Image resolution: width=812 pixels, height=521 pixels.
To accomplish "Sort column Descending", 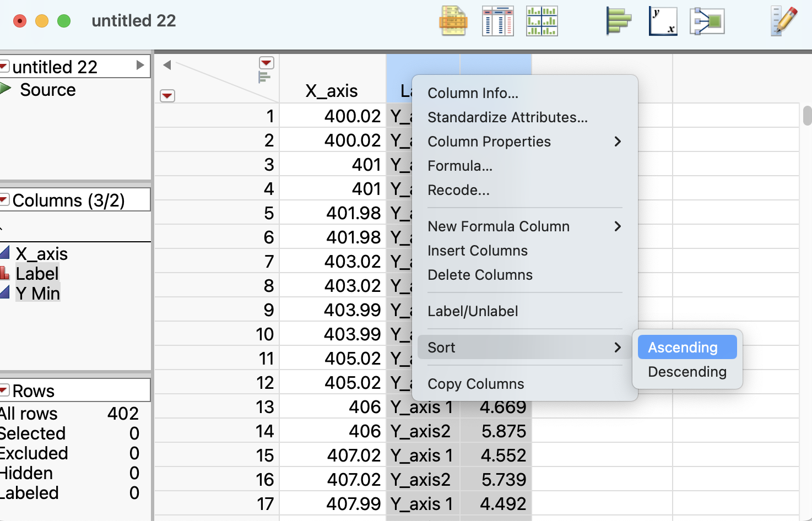I will tap(688, 372).
